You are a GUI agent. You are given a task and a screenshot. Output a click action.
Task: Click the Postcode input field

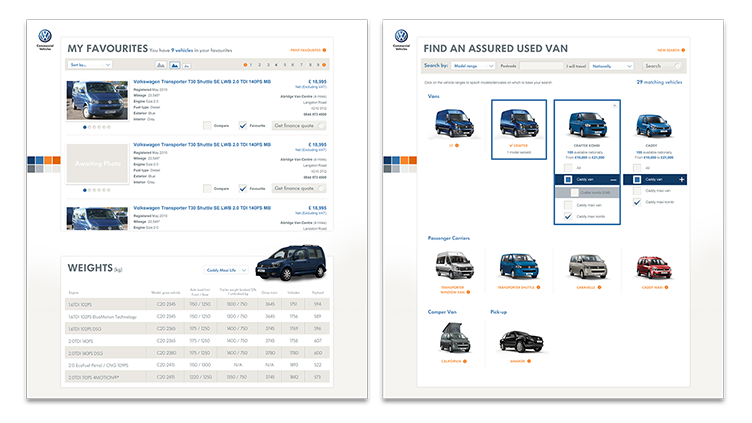pos(541,66)
